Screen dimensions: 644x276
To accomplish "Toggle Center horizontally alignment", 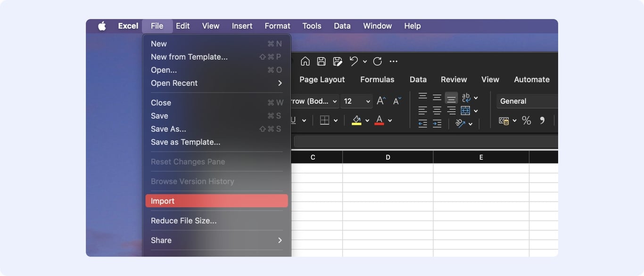I will (x=437, y=111).
